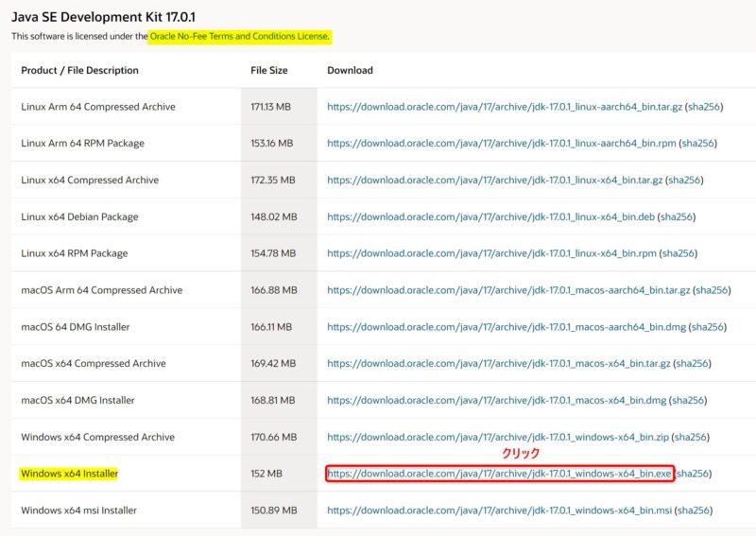Screen dimensions: 756x536
Task: Download the linux-x64_bin.tar.gz archive link
Action: [x=494, y=180]
